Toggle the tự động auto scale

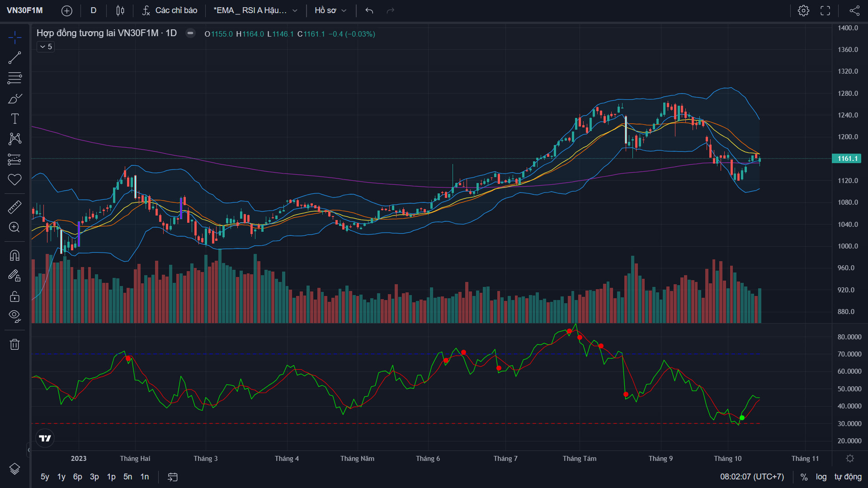(x=848, y=477)
